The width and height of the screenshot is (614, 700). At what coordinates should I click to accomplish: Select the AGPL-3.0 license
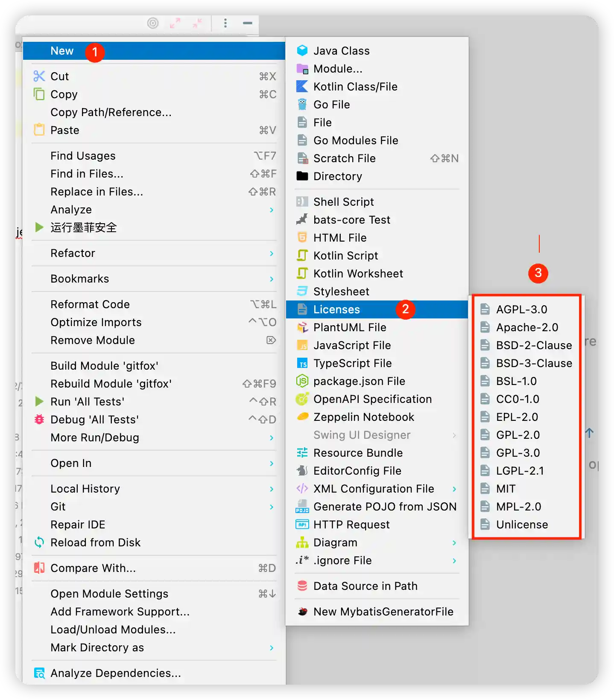tap(526, 309)
